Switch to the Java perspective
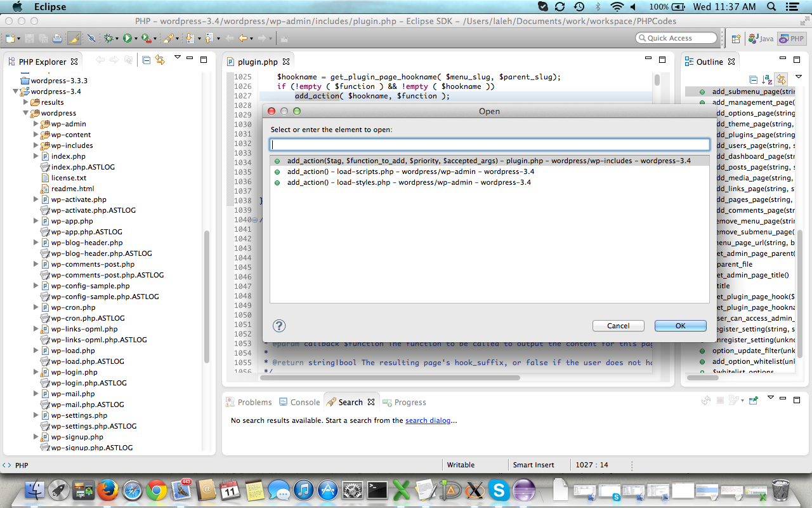This screenshot has height=508, width=812. point(761,39)
